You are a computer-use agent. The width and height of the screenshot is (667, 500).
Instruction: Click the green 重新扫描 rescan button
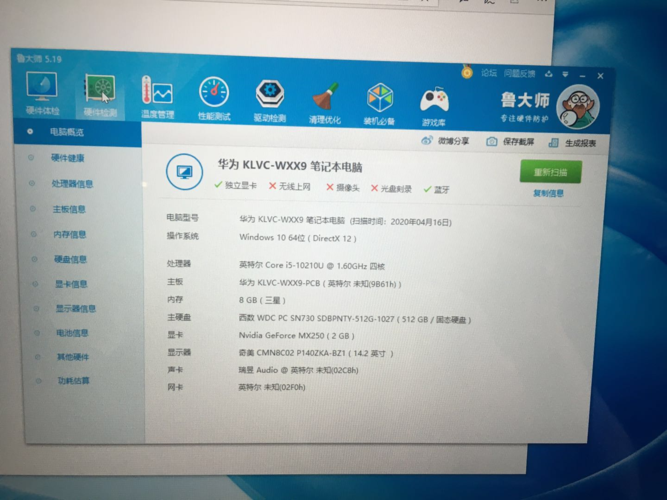click(550, 172)
